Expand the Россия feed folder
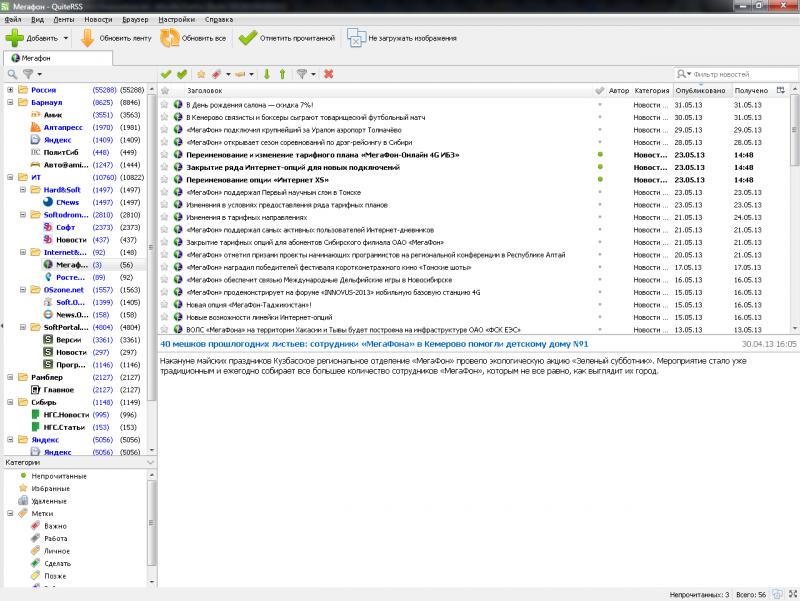 [10, 90]
